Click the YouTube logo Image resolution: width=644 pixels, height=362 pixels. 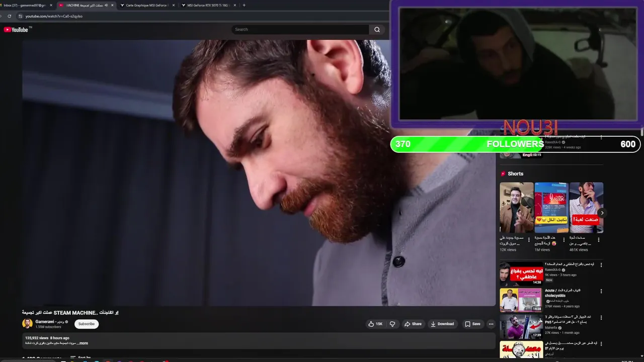pyautogui.click(x=16, y=30)
